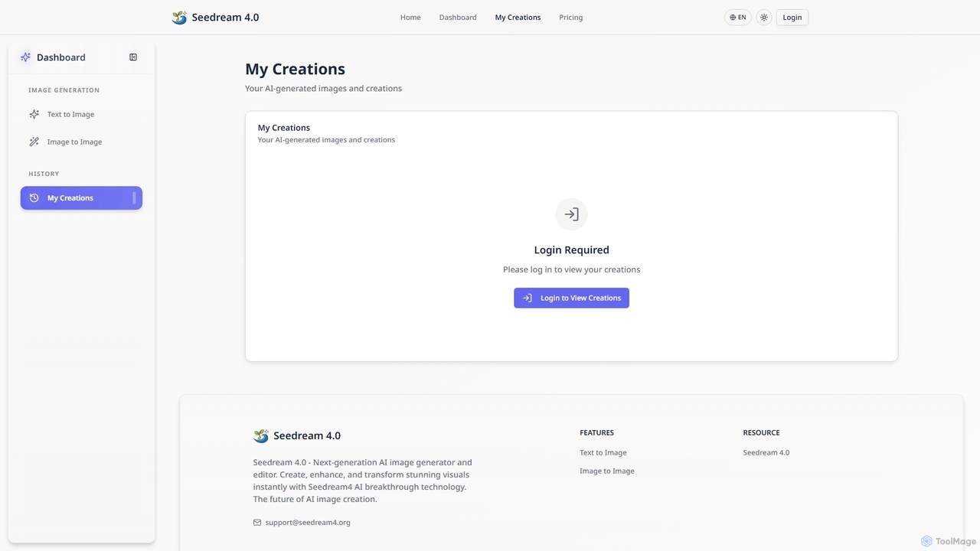Open Pricing in top navigation

570,17
